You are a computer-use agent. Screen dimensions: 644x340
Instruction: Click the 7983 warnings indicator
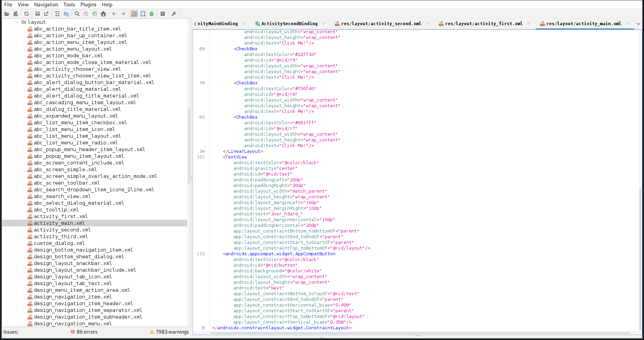(169, 332)
